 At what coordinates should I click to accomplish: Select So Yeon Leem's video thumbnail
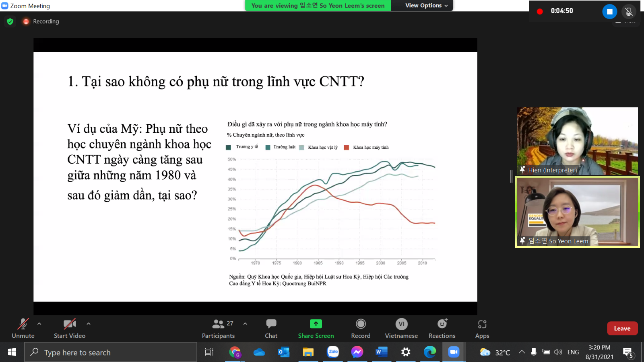(x=577, y=212)
